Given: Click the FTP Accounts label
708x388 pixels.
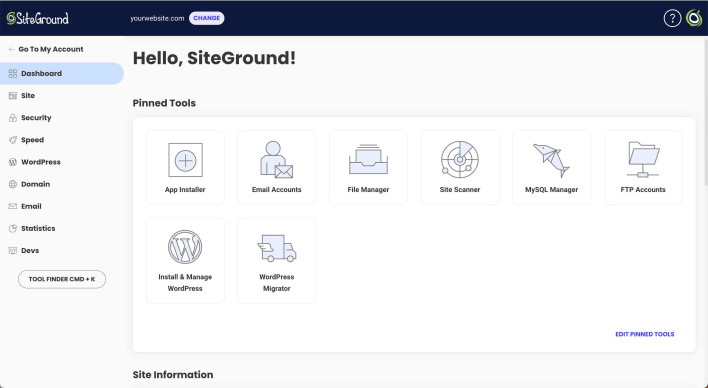Looking at the screenshot, I should click(643, 190).
